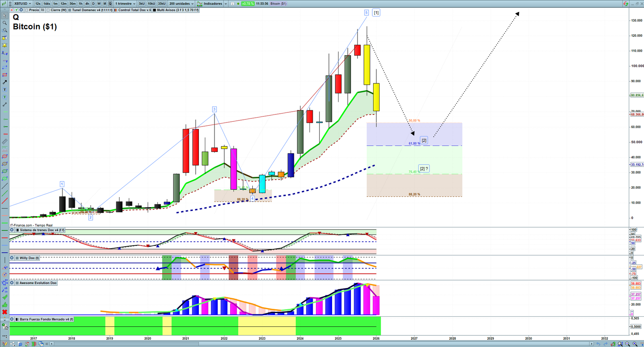644x347 pixels.
Task: Select the vertical line tool
Action: tap(5, 260)
